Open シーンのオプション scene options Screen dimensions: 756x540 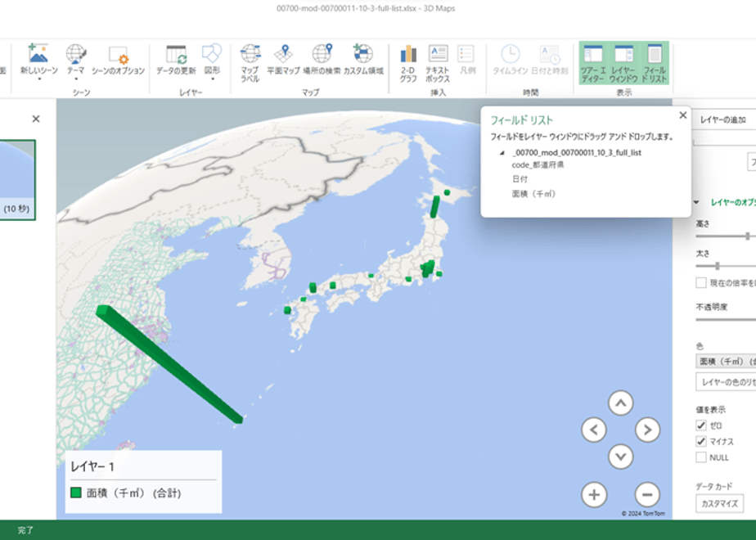[x=118, y=61]
